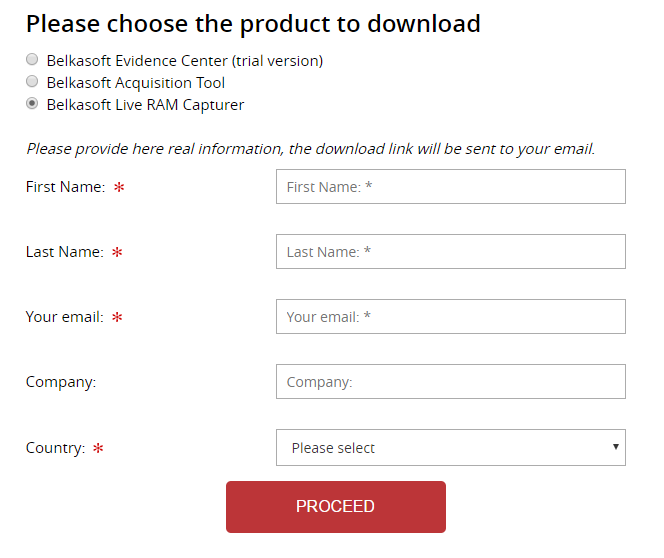Click the First Name input field
Screen dimensions: 664x558
(x=450, y=187)
